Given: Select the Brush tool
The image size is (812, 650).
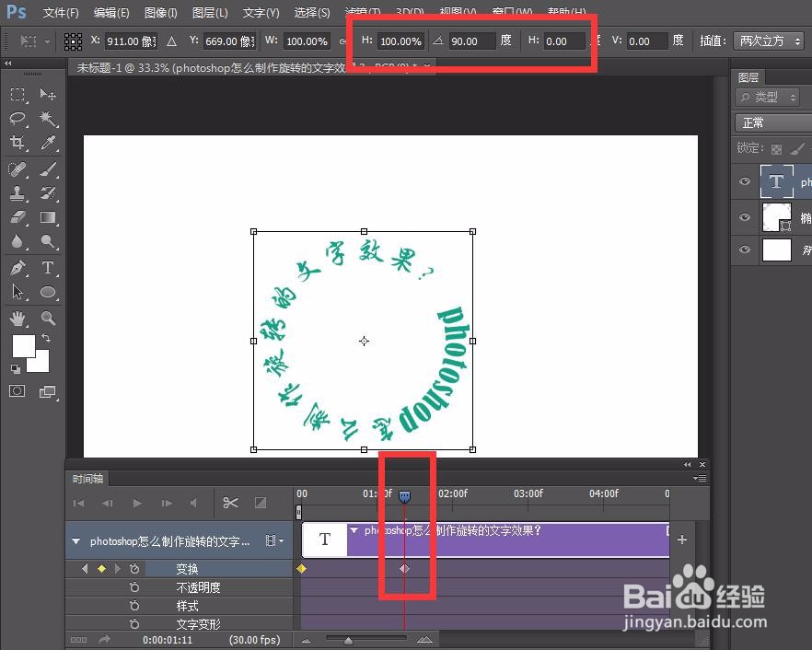Looking at the screenshot, I should tap(48, 169).
